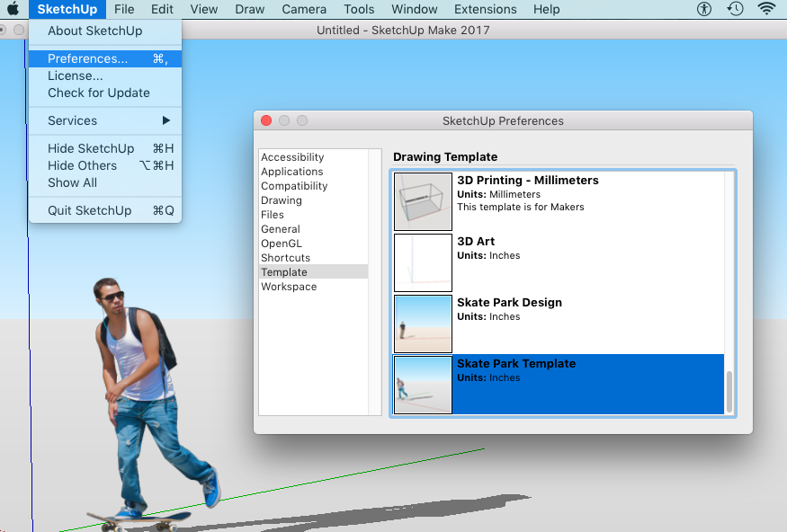The height and width of the screenshot is (532, 787).
Task: Open the Tools menu
Action: click(x=359, y=9)
